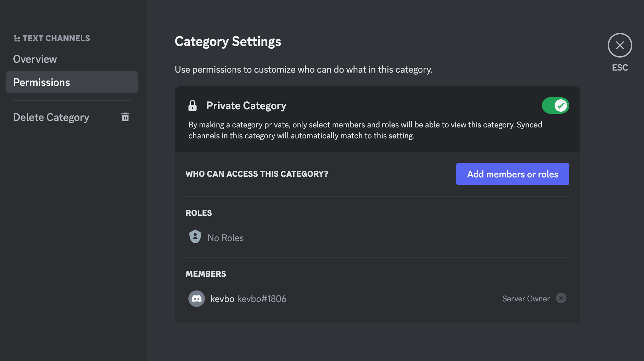The height and width of the screenshot is (361, 644).
Task: Close settings with the circled X icon
Action: point(620,45)
